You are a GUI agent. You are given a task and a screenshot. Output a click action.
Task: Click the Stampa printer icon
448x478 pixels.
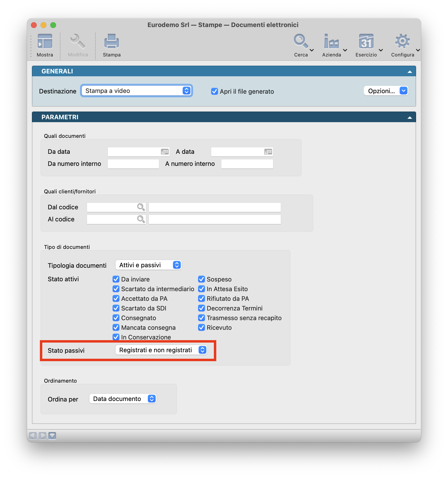[x=111, y=42]
